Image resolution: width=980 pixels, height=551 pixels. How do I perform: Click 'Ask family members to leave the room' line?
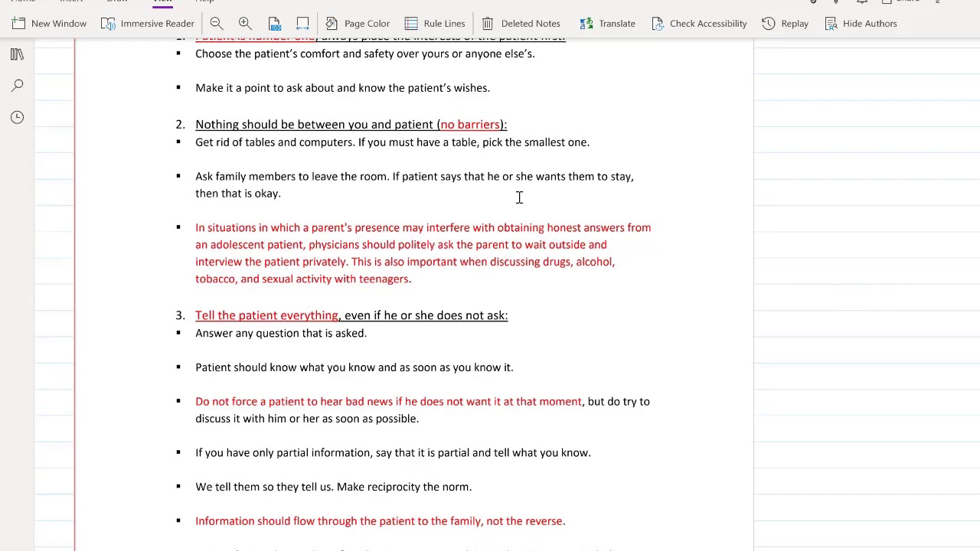(x=414, y=177)
